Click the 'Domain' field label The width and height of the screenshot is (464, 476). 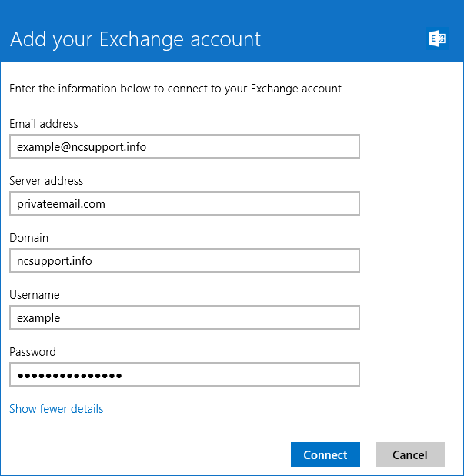pos(28,238)
